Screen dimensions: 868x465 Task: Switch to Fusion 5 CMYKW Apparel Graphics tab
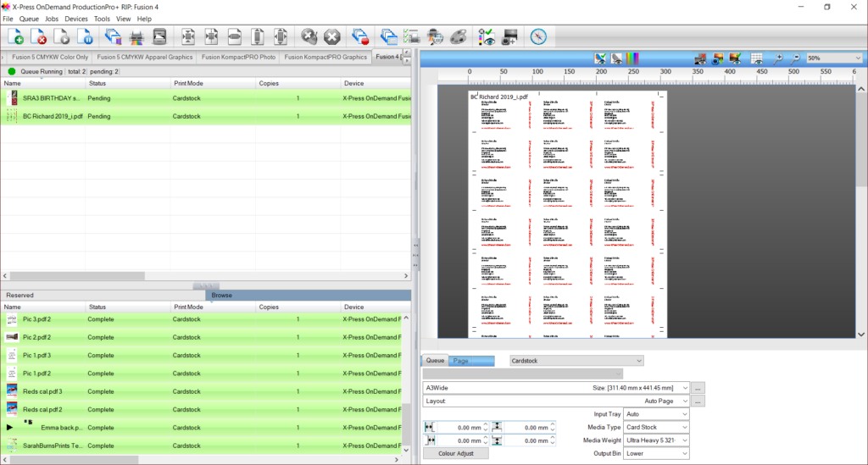[x=144, y=57]
